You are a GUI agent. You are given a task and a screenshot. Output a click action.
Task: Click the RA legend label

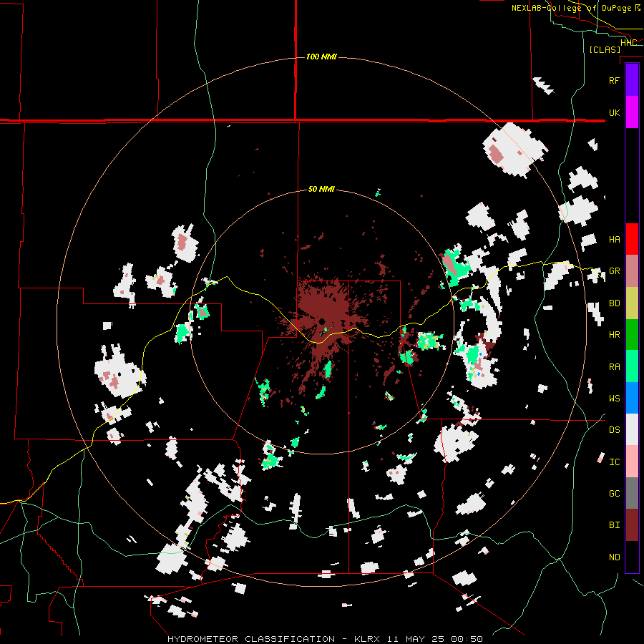click(614, 367)
